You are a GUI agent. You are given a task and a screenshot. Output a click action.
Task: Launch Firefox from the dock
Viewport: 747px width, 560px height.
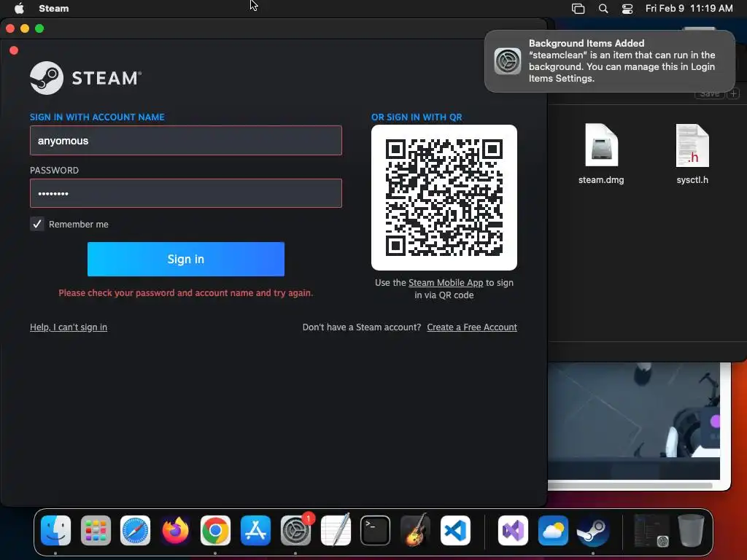click(x=175, y=530)
